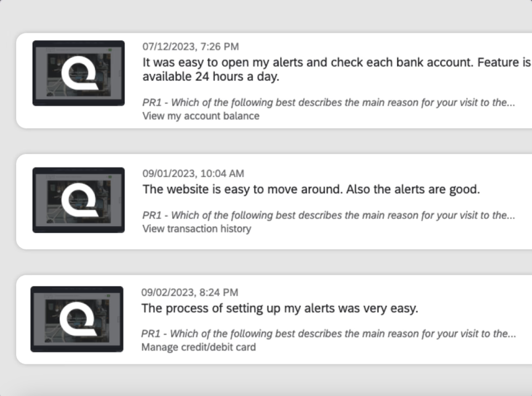Expand the truncated PR1 question in the first card
This screenshot has width=532, height=396.
point(328,102)
